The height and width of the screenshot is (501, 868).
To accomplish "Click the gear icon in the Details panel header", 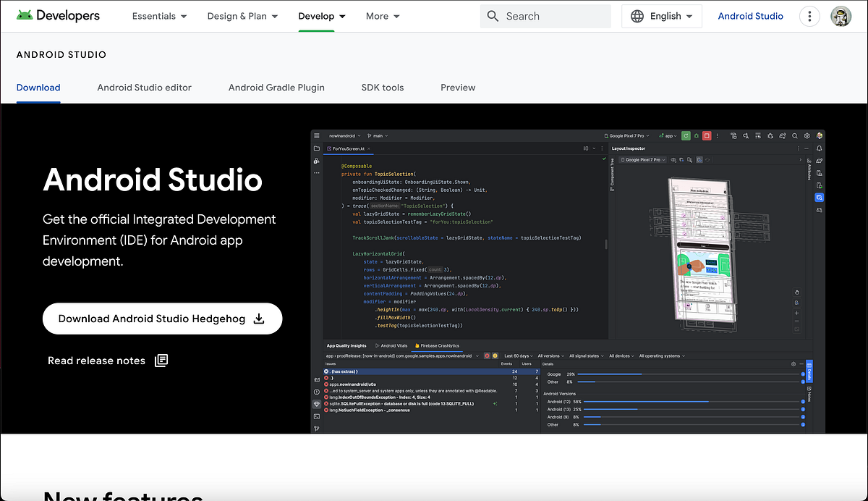I will pos(793,364).
